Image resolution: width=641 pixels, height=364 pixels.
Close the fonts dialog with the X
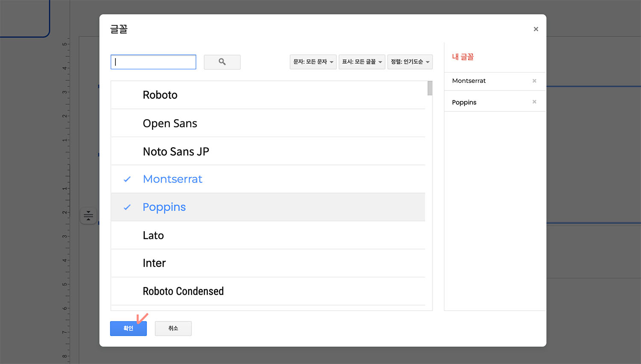click(536, 29)
